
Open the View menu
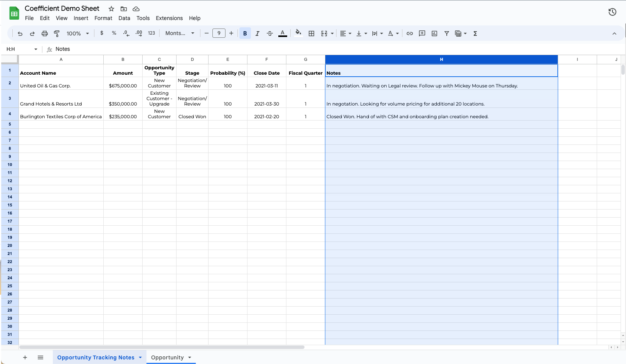pos(62,18)
